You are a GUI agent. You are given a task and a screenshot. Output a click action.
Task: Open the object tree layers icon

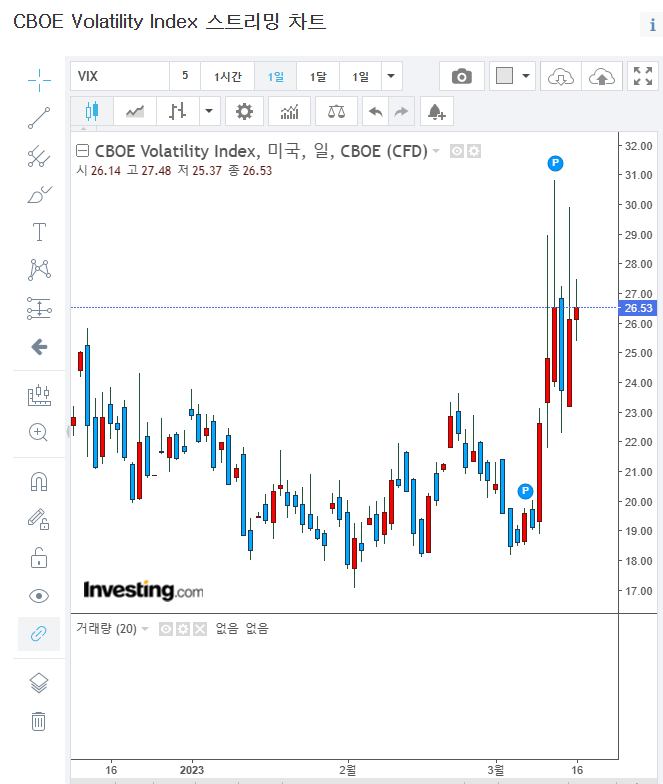pyautogui.click(x=39, y=682)
